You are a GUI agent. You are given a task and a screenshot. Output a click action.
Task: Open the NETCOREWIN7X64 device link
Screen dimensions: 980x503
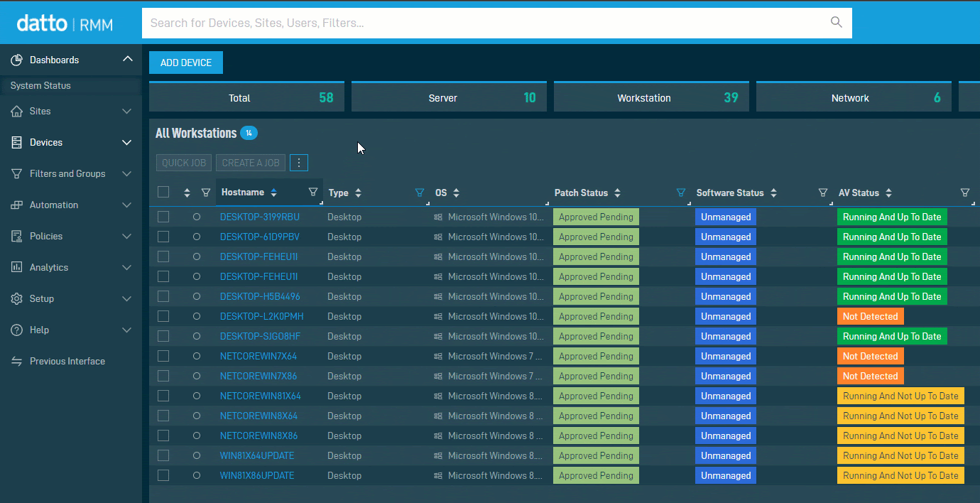click(258, 356)
